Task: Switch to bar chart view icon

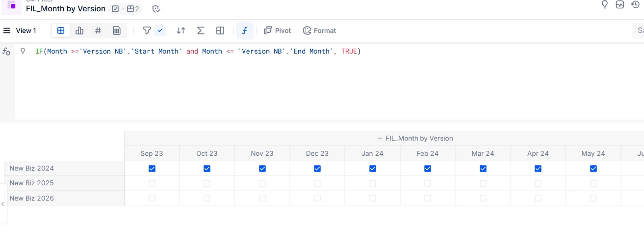Action: click(x=79, y=30)
